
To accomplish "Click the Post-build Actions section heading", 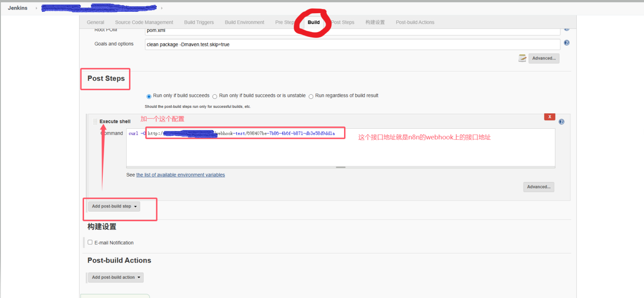I will (119, 260).
